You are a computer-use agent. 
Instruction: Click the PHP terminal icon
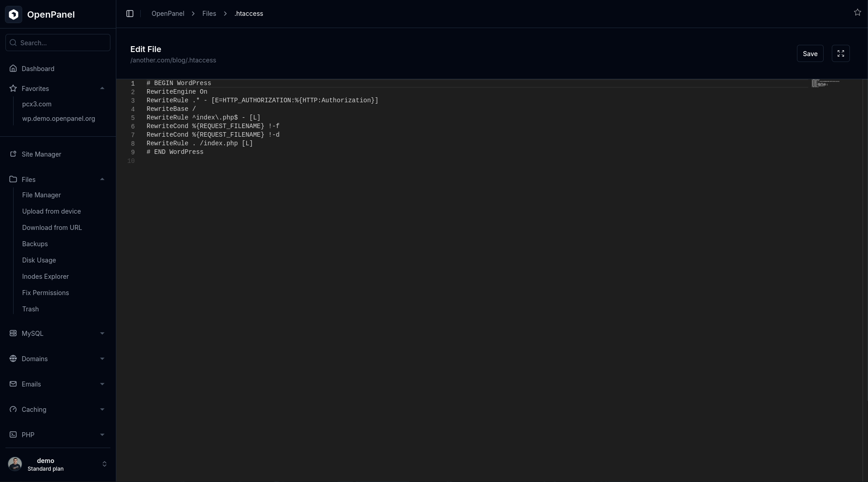[13, 434]
